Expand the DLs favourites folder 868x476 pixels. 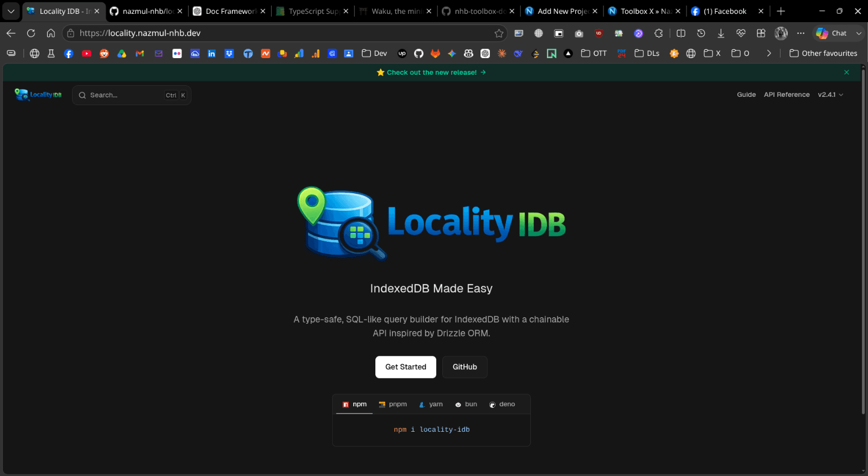(647, 54)
